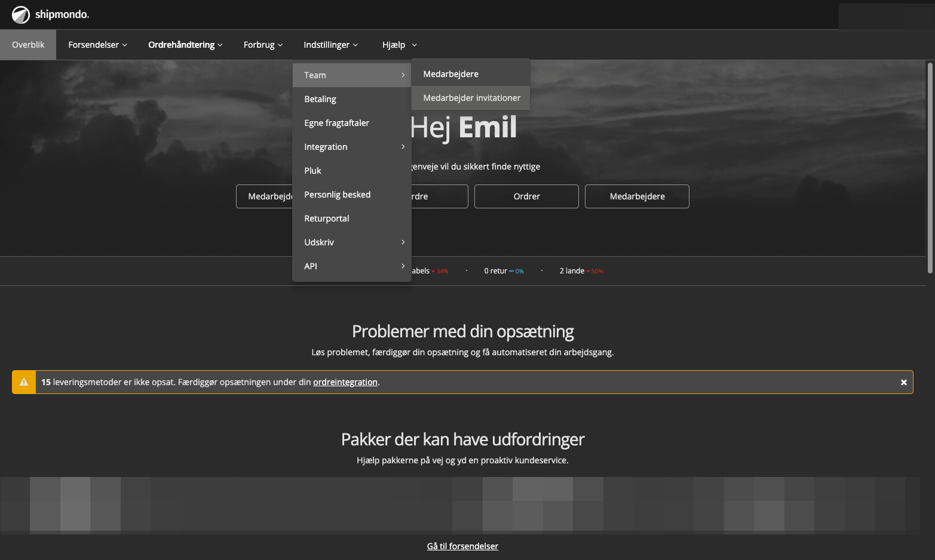Click the 'Problemer med din opsætning' heading
Screen dimensions: 935x560
pos(462,331)
